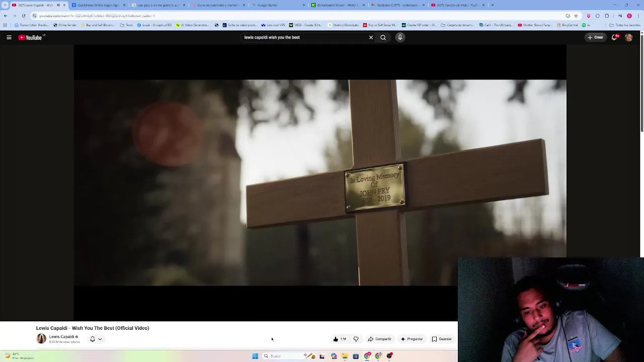Image resolution: width=644 pixels, height=362 pixels.
Task: Open the Buy and Sell Bitcoin bookmark
Action: coord(97,25)
